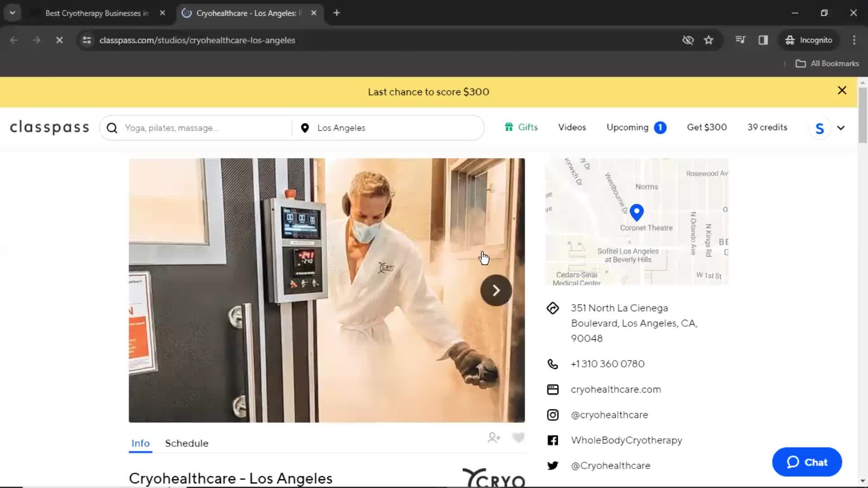
Task: Click the Cryohealthcare - Los Angeles heading
Action: [231, 479]
